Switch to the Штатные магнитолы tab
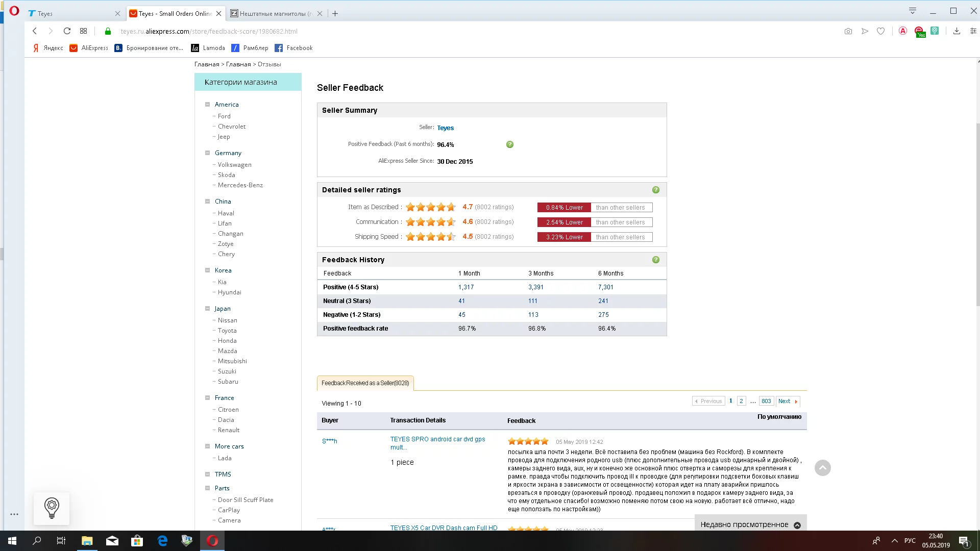Screen dimensions: 980x551 tap(276, 14)
